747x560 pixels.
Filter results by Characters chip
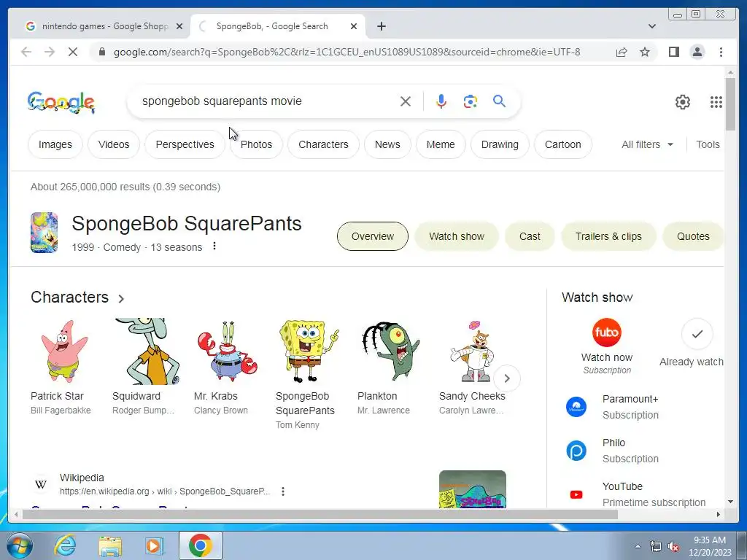click(323, 144)
